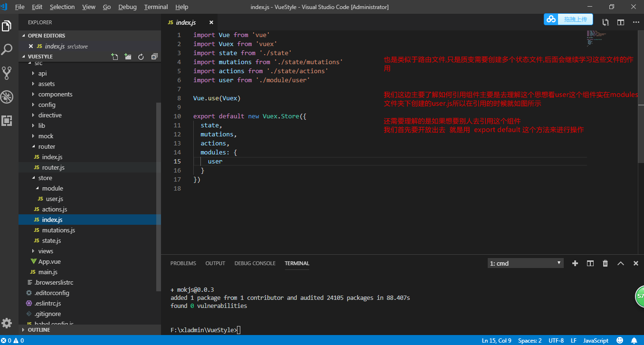This screenshot has width=644, height=345.
Task: Close index.js in Open Editors list
Action: click(31, 46)
